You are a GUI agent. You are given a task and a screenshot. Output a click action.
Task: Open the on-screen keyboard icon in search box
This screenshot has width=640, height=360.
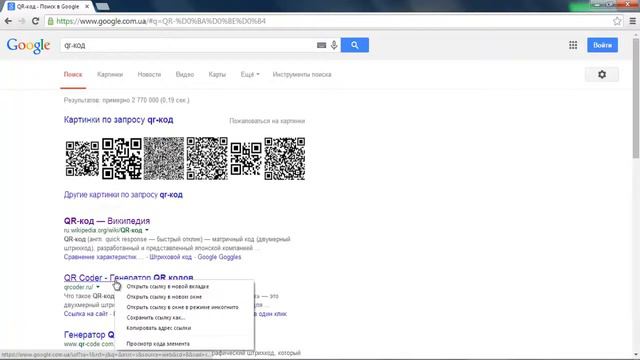322,45
